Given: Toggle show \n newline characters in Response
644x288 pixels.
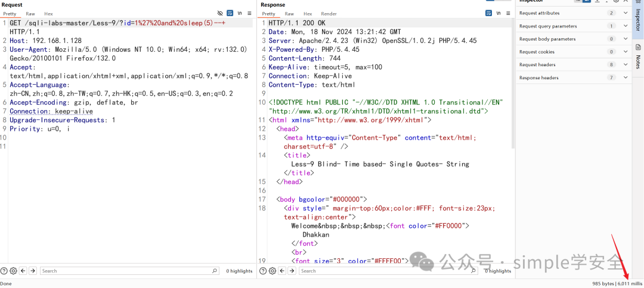Looking at the screenshot, I should pyautogui.click(x=498, y=13).
